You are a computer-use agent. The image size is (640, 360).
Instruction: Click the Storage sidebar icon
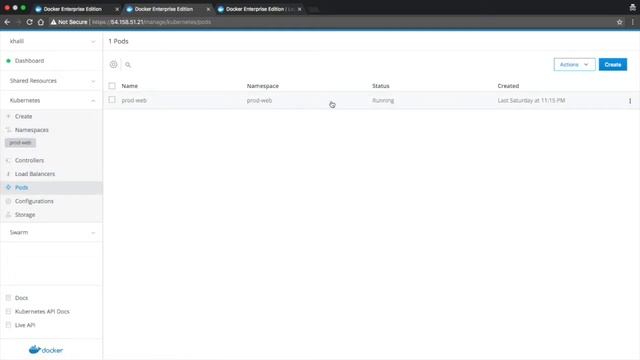tap(8, 215)
